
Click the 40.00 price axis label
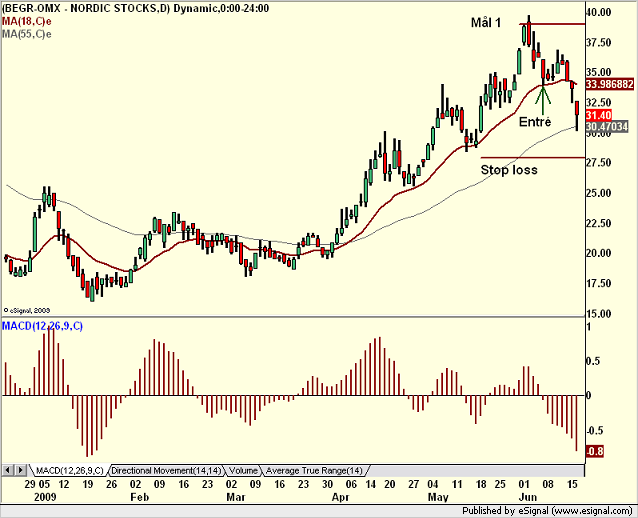click(x=599, y=12)
